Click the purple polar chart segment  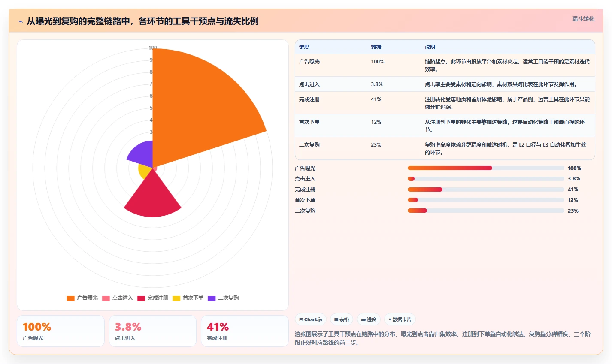point(142,153)
